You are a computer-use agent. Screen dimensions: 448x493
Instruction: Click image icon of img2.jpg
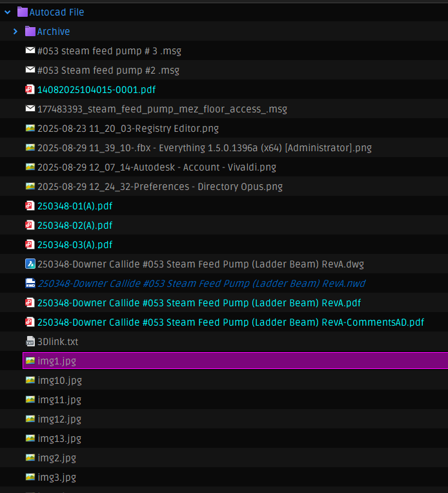pos(30,457)
